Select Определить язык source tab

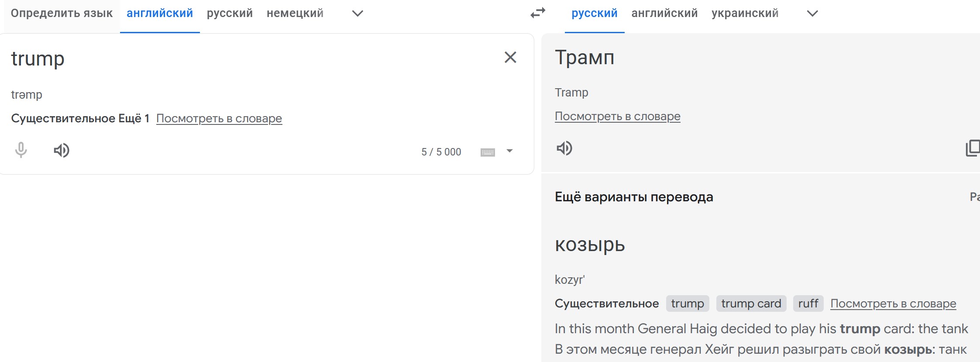tap(62, 14)
